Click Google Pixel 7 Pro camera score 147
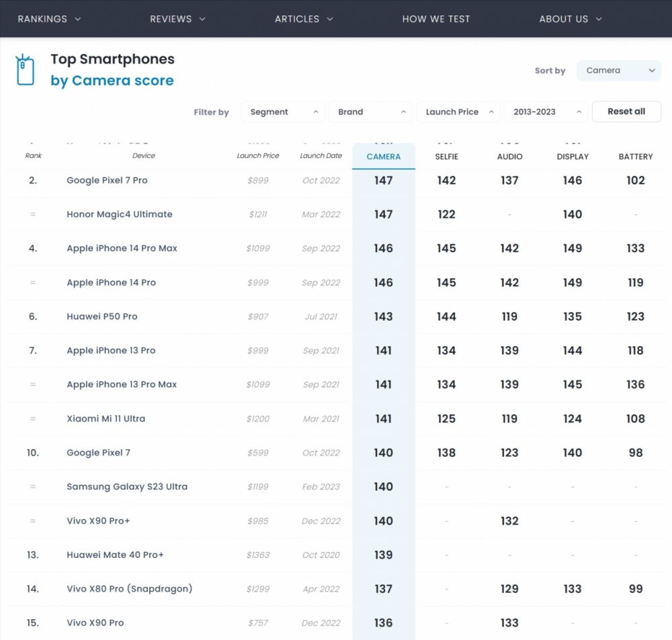The height and width of the screenshot is (640, 672). pos(384,180)
